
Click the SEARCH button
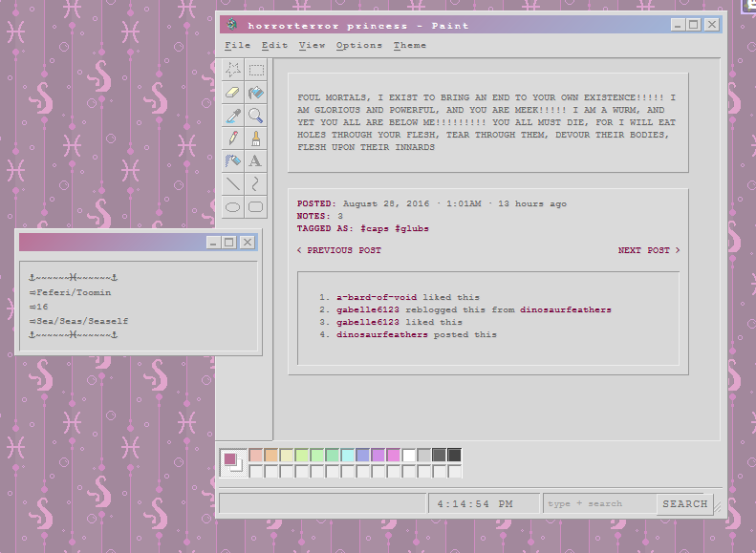click(x=684, y=504)
